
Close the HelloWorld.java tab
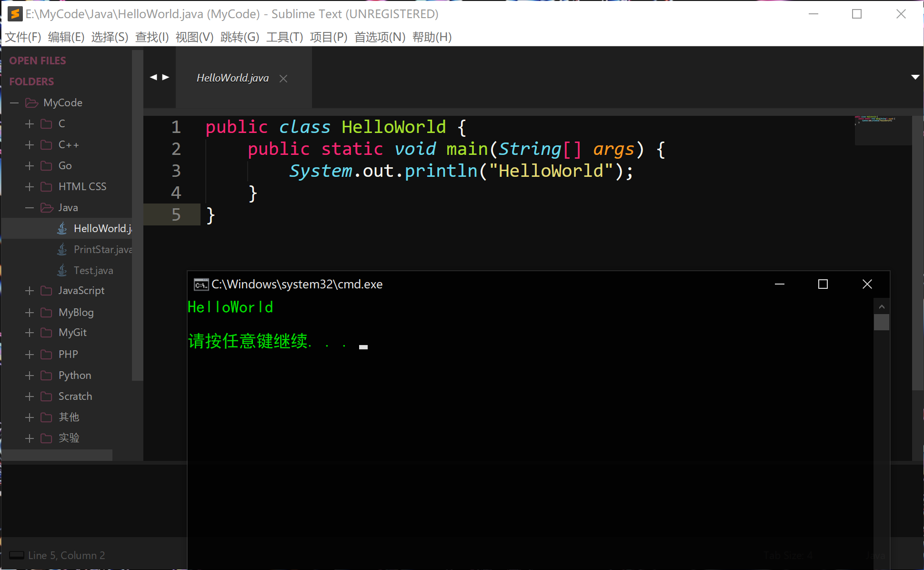[283, 79]
